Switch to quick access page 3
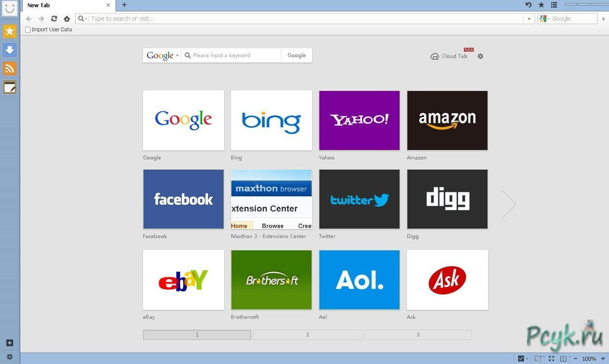 pyautogui.click(x=417, y=335)
